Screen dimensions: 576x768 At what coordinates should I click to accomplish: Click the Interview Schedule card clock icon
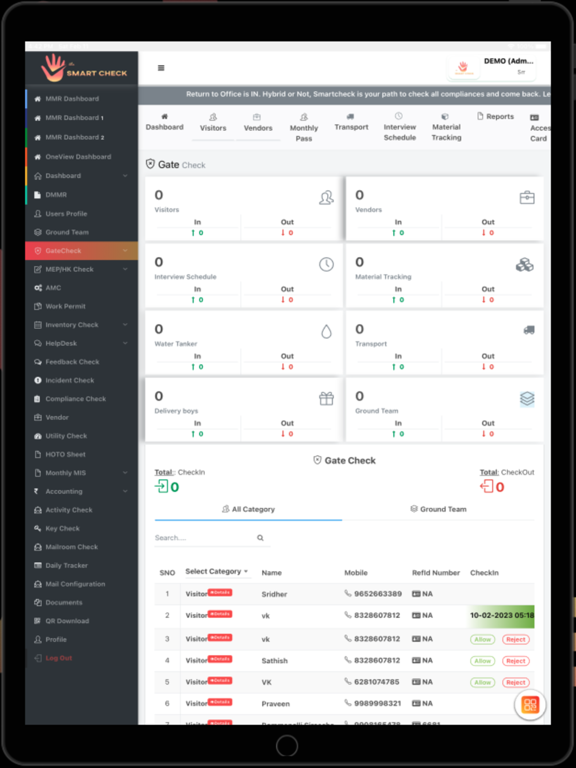tap(326, 264)
